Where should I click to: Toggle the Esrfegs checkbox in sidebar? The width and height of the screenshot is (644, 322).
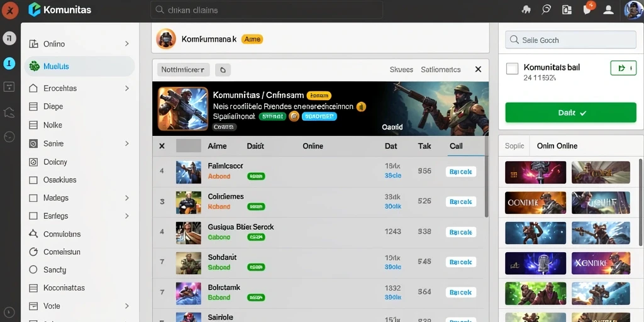click(34, 216)
